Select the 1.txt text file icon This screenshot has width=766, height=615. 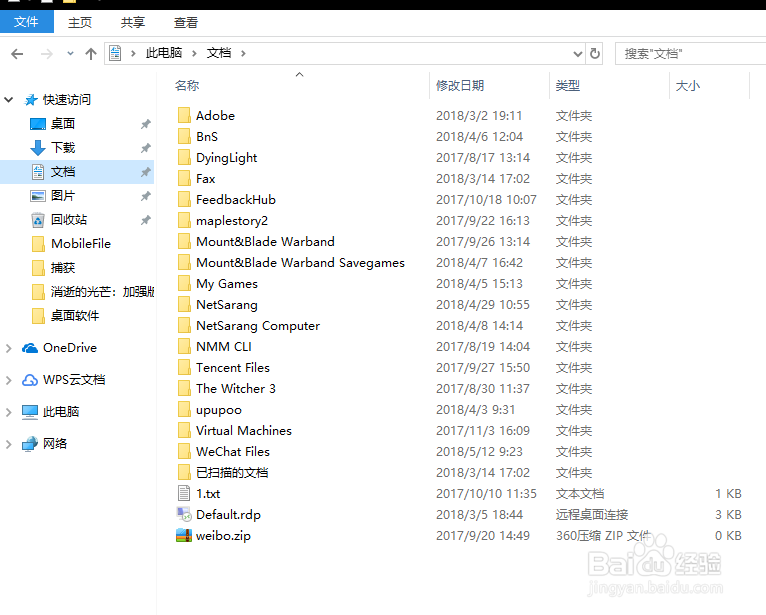point(184,493)
